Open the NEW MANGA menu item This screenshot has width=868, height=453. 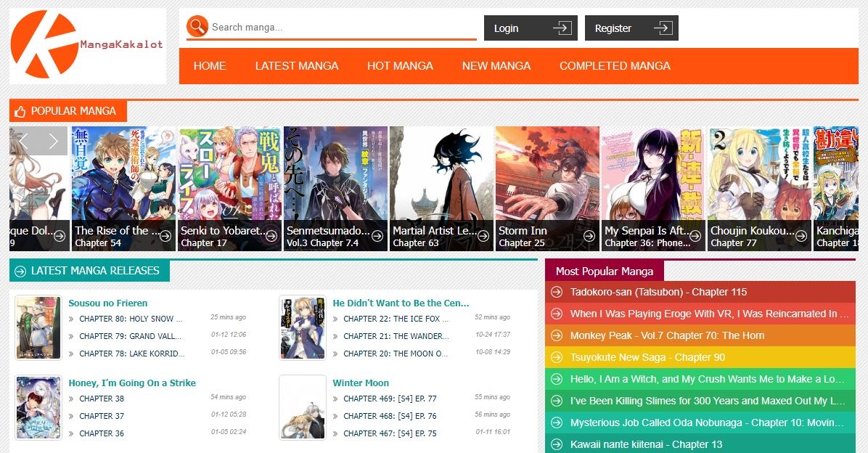coord(496,66)
